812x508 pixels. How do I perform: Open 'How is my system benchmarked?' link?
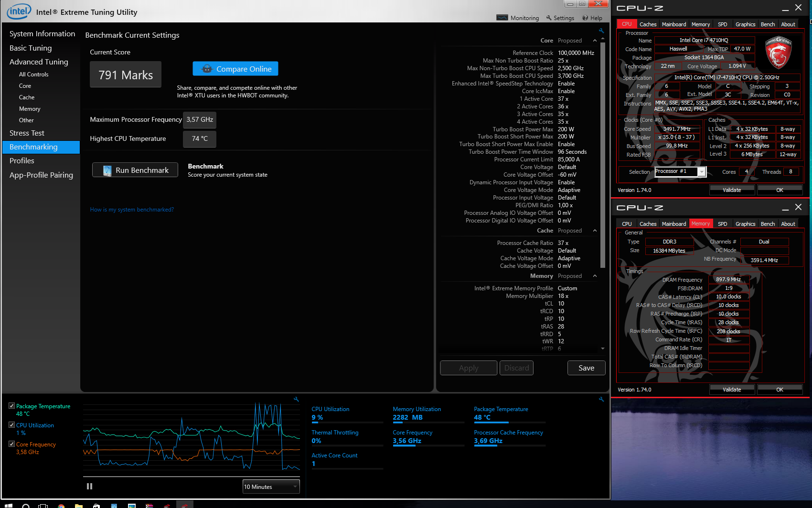point(132,210)
